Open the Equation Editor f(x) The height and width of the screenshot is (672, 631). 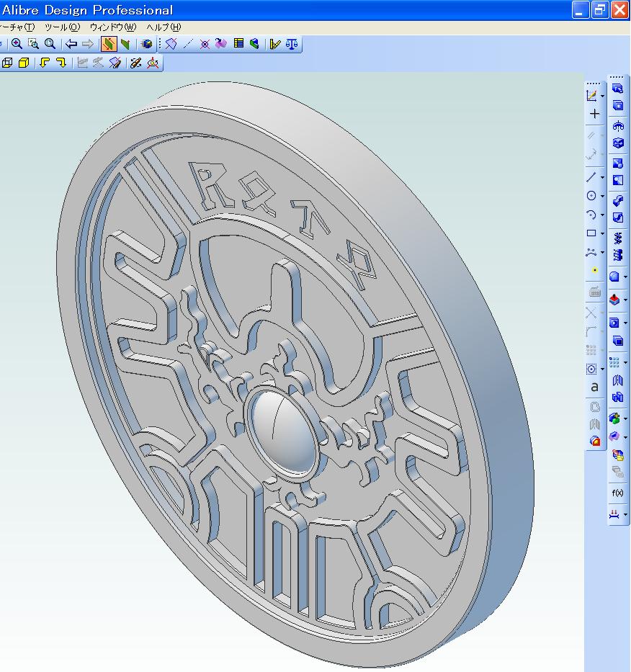(x=617, y=492)
